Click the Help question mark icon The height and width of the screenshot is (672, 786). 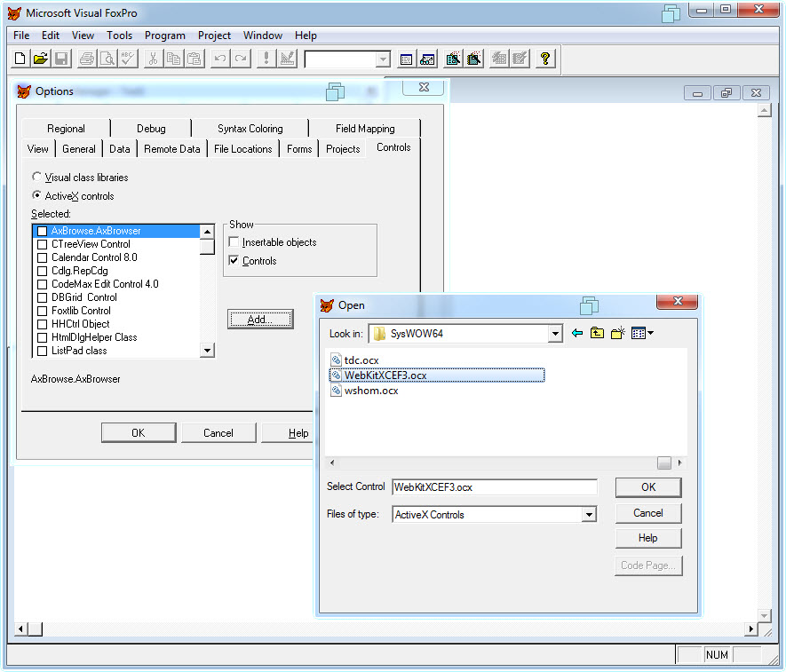pos(545,59)
